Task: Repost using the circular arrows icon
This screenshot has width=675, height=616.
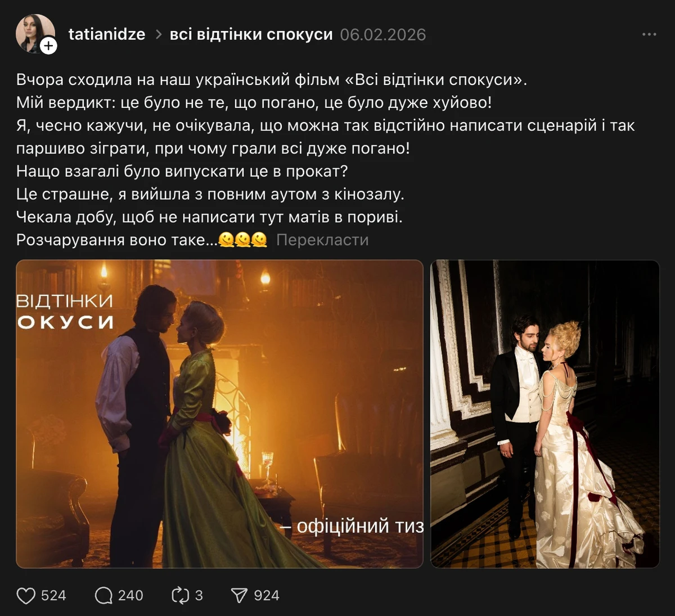Action: [x=180, y=596]
